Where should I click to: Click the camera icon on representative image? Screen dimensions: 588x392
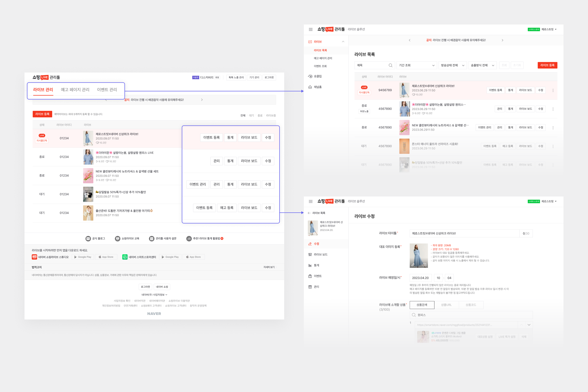point(425,265)
